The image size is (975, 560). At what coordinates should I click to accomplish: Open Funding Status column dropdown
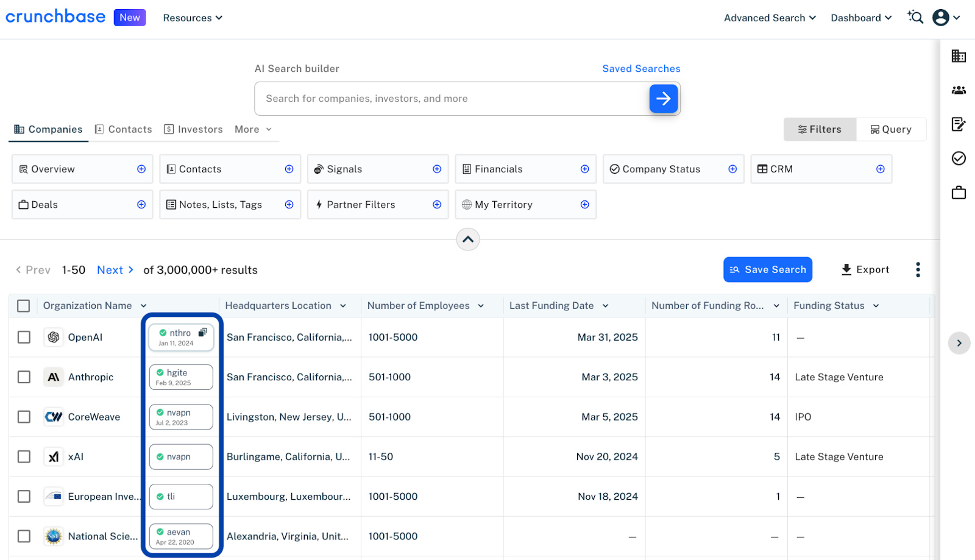click(876, 306)
